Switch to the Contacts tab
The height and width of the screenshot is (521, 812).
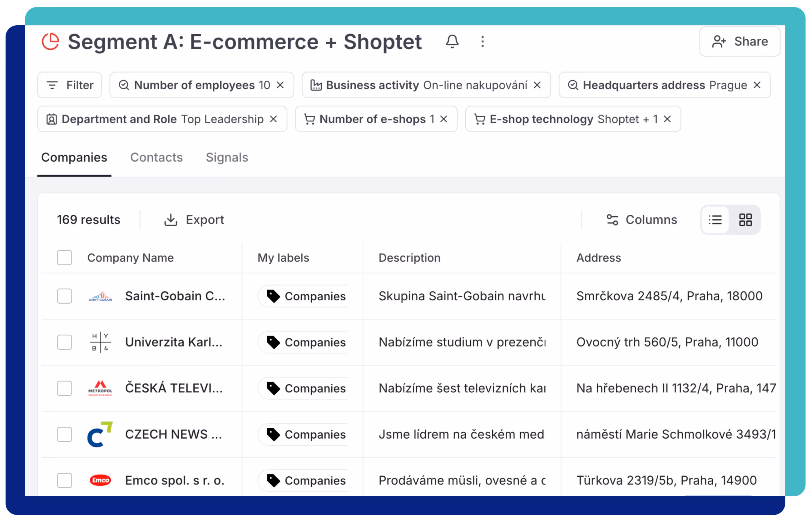pos(156,157)
